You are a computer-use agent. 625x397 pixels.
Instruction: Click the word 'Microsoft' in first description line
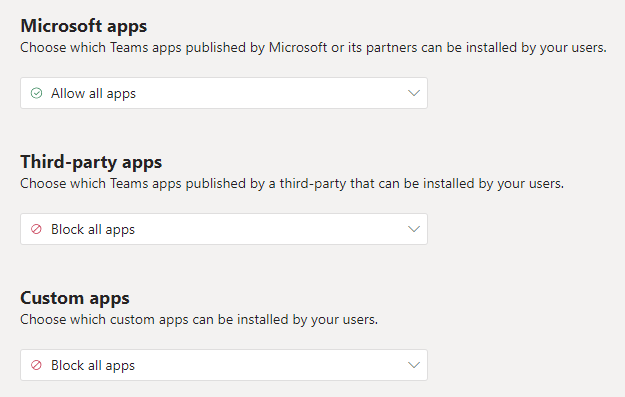(x=298, y=47)
